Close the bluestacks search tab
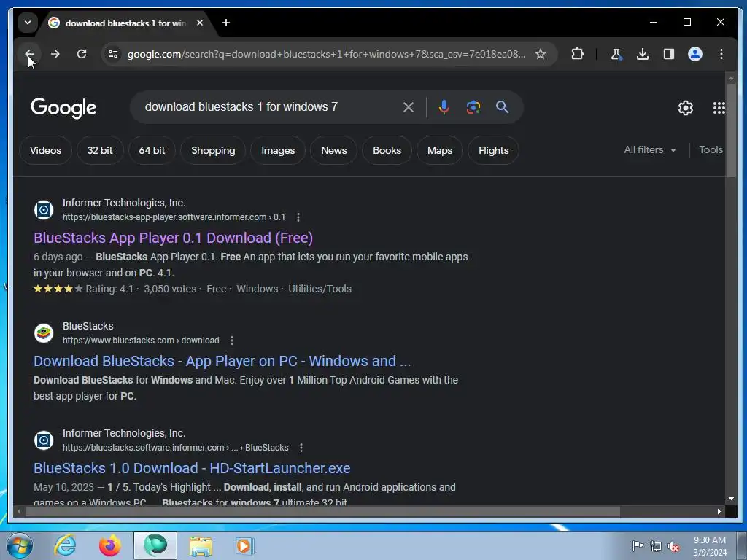Viewport: 747px width, 560px height. point(200,23)
